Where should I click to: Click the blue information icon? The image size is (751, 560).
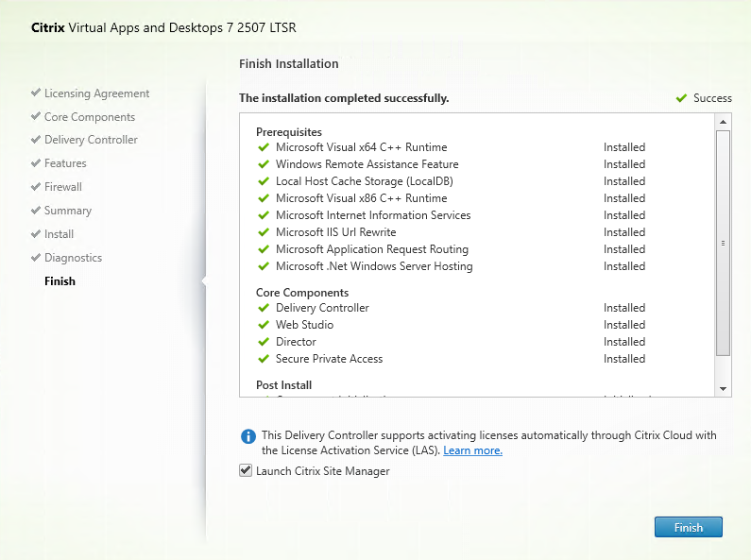click(248, 436)
